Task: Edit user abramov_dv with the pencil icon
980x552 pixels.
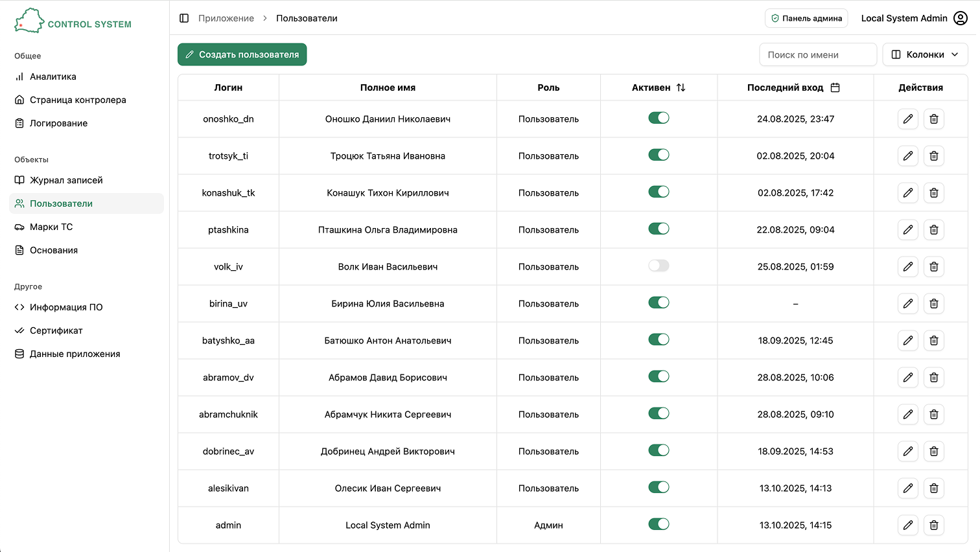Action: click(x=908, y=378)
